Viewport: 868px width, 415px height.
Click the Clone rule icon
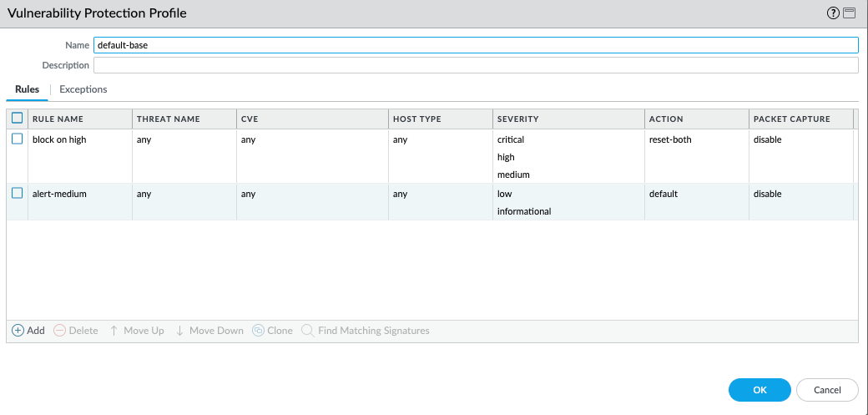point(259,331)
